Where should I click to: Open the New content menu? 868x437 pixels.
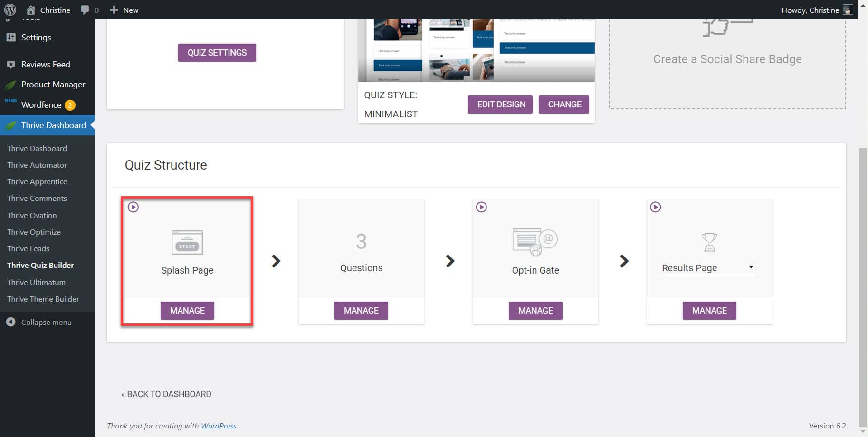click(x=124, y=10)
